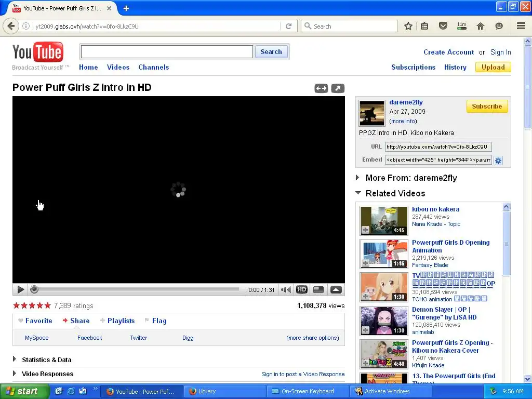The width and height of the screenshot is (532, 399).
Task: Share the video to MySpace
Action: [x=37, y=338]
